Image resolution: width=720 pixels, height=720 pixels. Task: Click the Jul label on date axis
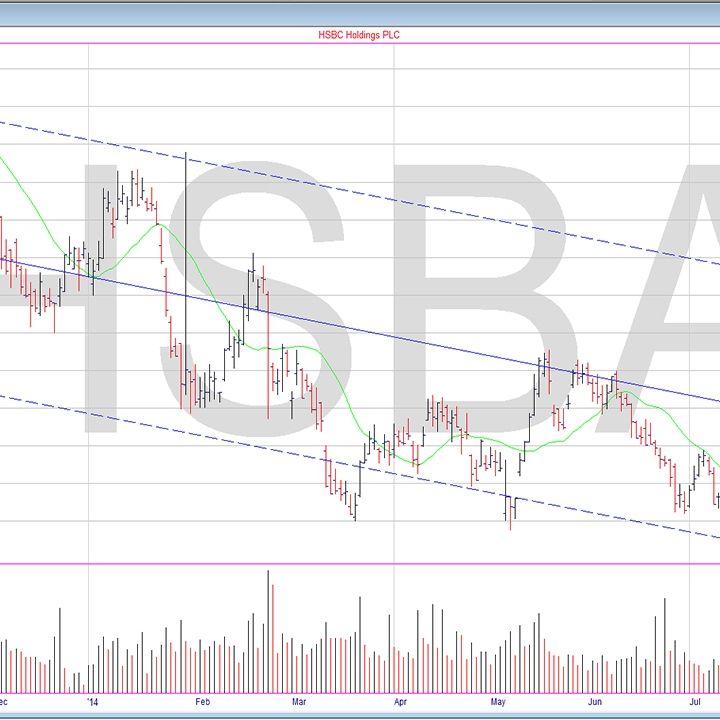coord(695,702)
